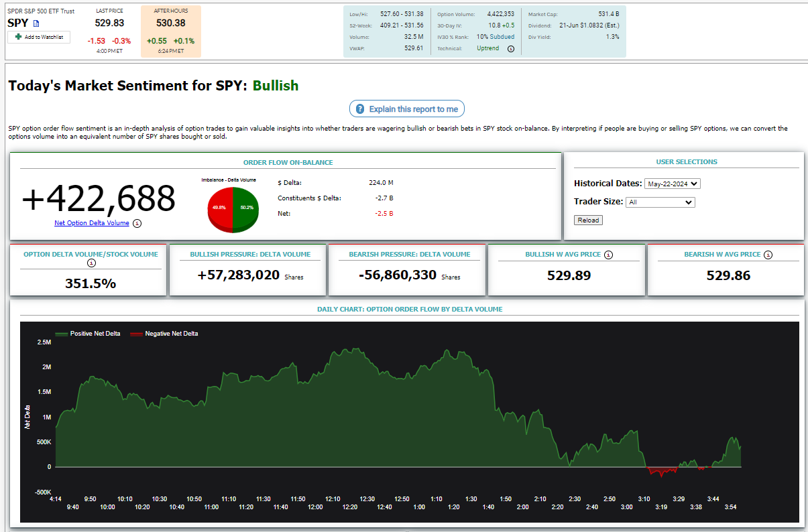This screenshot has height=532, width=808.
Task: Click bearish weighted average price 529.86
Action: pyautogui.click(x=728, y=275)
